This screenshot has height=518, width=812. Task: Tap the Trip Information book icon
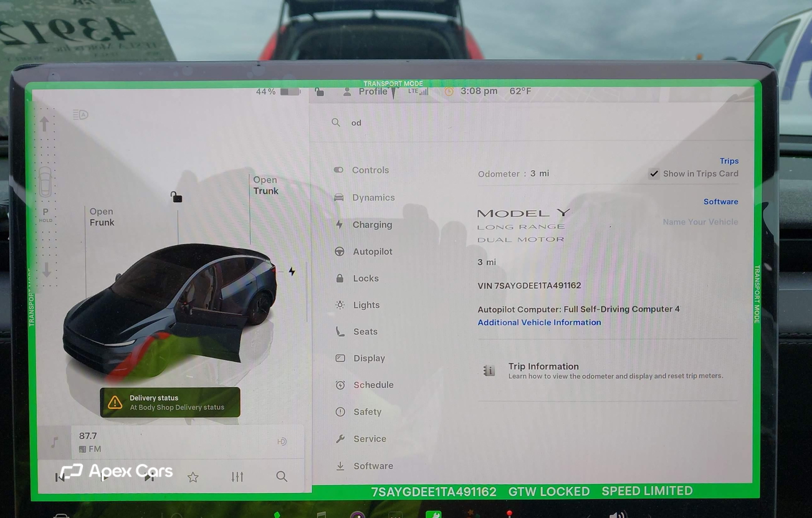(x=488, y=371)
